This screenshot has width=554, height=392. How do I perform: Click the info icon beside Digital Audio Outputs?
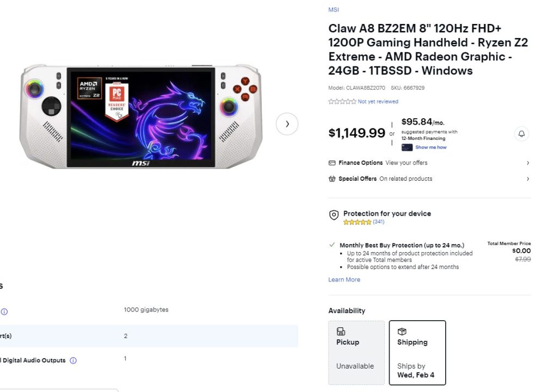point(73,360)
